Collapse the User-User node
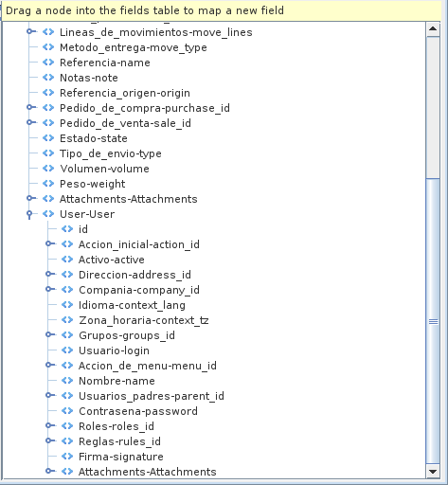448x485 pixels. click(x=29, y=214)
